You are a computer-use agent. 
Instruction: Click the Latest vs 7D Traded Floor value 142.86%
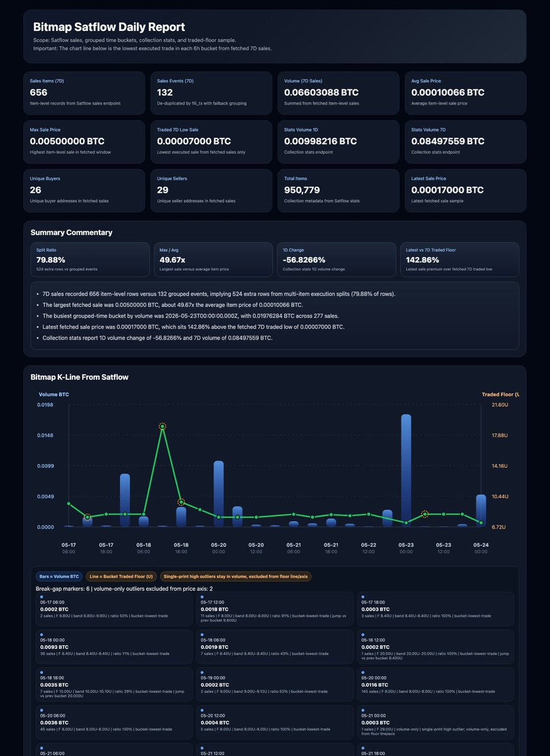424,260
